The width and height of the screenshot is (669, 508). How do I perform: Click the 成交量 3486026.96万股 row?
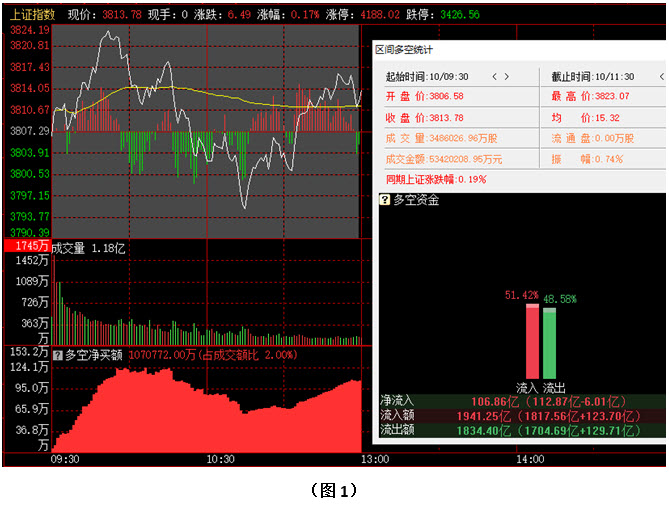click(442, 138)
